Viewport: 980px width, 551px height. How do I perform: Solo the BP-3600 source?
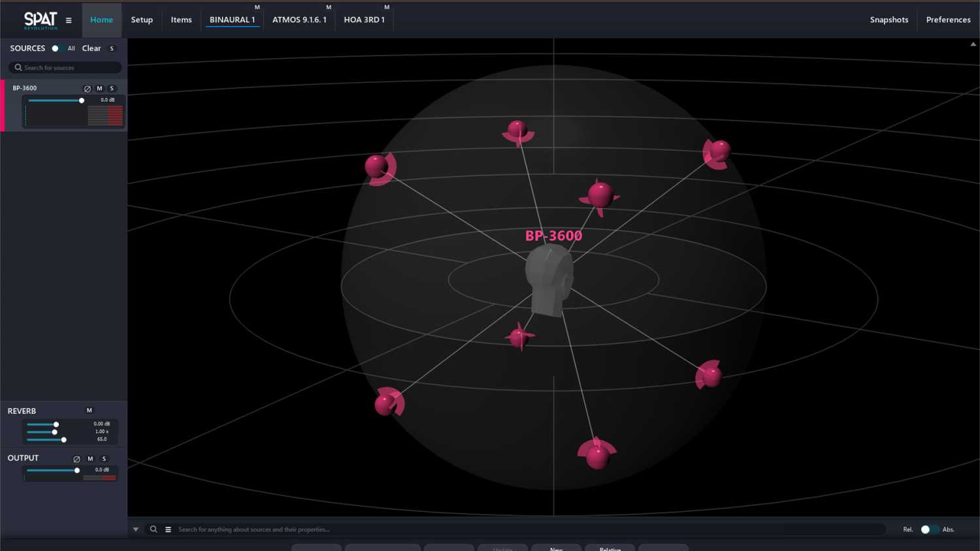(112, 87)
